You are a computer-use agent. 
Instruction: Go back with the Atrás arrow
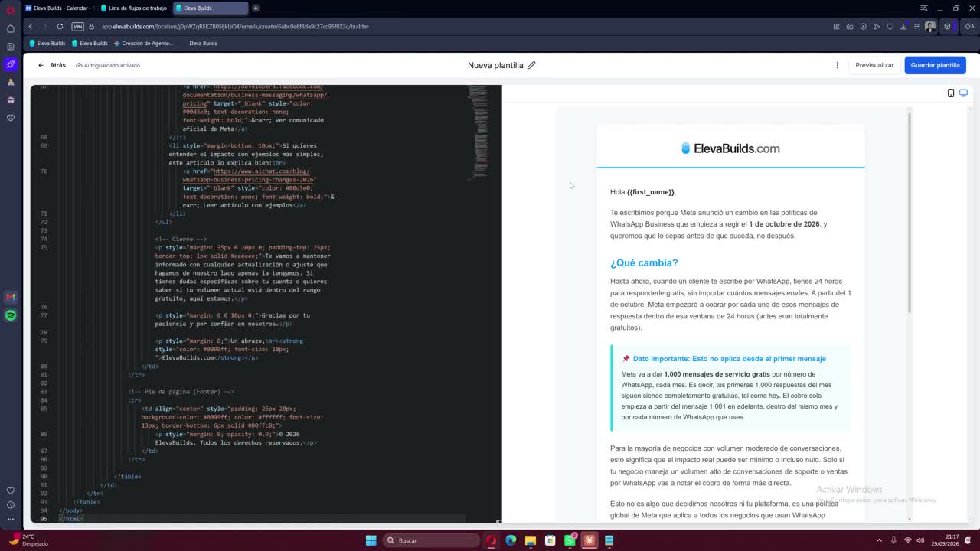pos(52,65)
